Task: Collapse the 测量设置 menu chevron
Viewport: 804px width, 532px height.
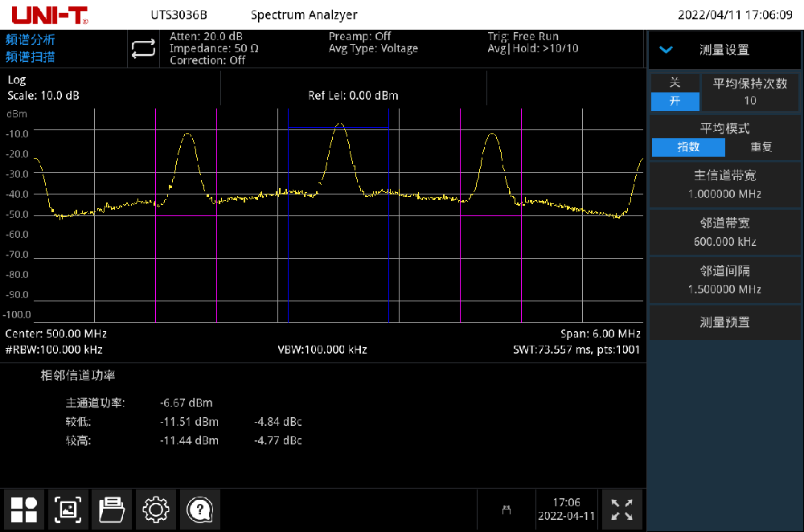Action: (x=666, y=50)
